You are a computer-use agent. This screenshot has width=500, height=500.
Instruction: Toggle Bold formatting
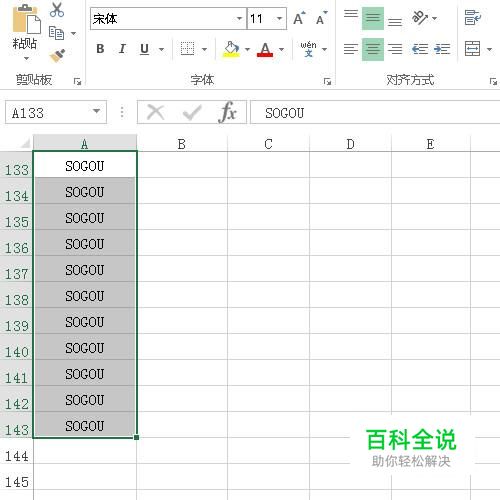coord(100,49)
